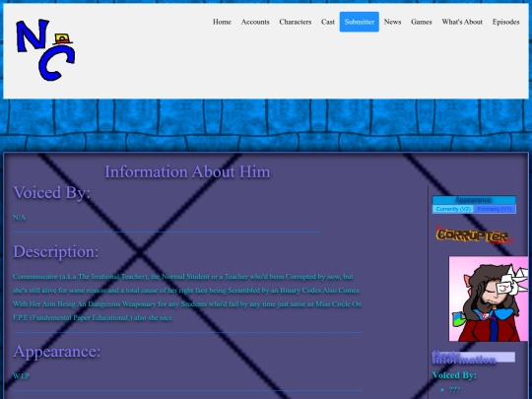The height and width of the screenshot is (399, 532).
Task: Select the W.I.P appearance text
Action: coord(21,376)
